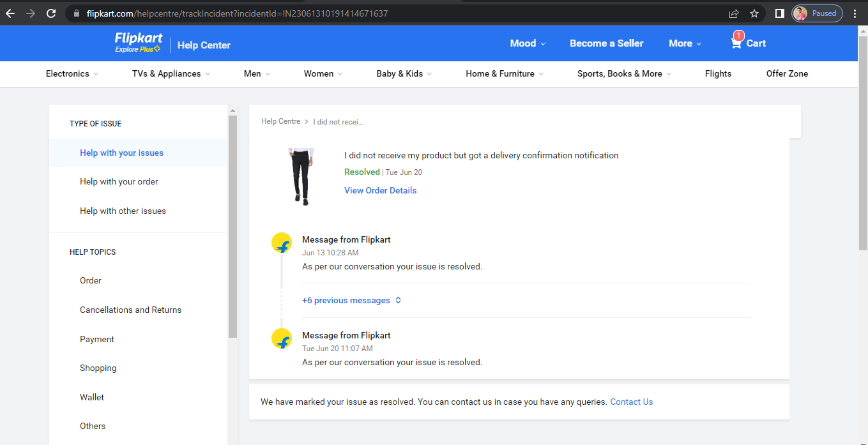Click the Flipkart Explore Plus logo
The height and width of the screenshot is (445, 868).
click(x=138, y=43)
